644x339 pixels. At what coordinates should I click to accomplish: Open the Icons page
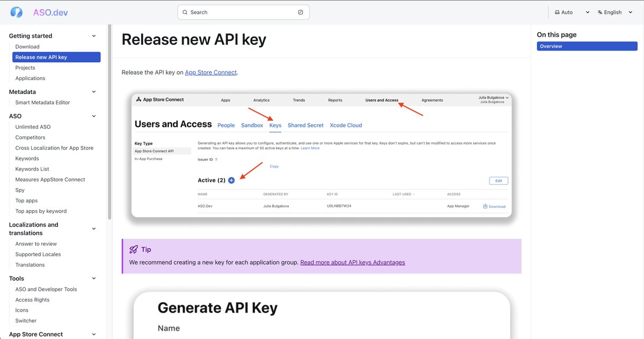pos(22,310)
